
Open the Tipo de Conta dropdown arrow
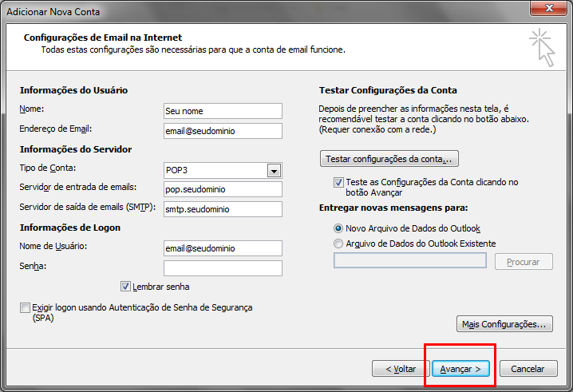(274, 170)
